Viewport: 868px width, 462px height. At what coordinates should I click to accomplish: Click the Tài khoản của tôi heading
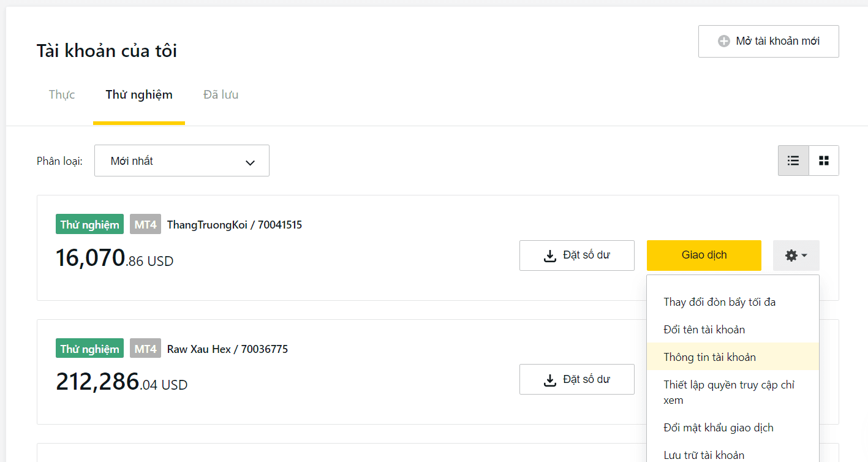(x=107, y=51)
